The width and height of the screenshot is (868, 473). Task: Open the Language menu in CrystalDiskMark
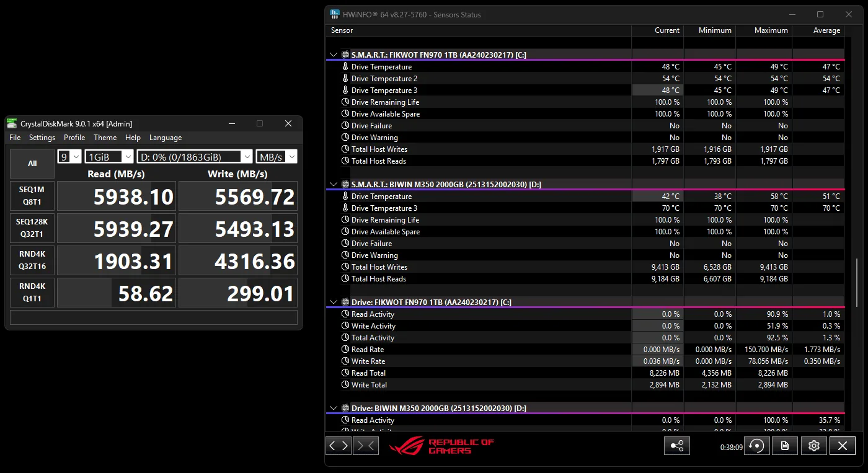[166, 138]
